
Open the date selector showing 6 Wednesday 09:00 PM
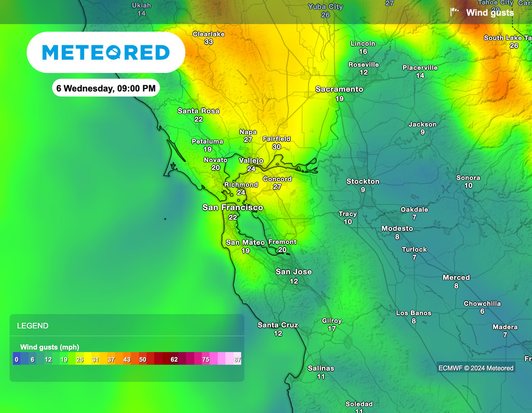point(107,88)
